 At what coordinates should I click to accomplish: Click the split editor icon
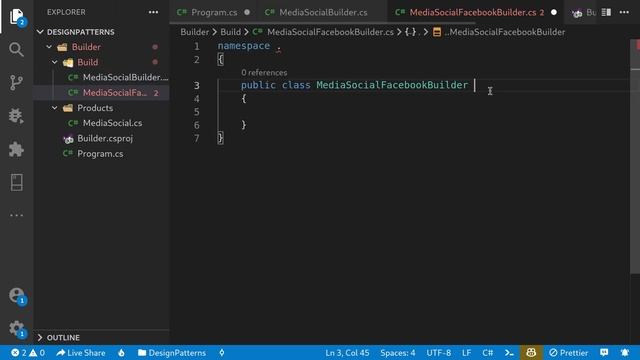coord(606,12)
